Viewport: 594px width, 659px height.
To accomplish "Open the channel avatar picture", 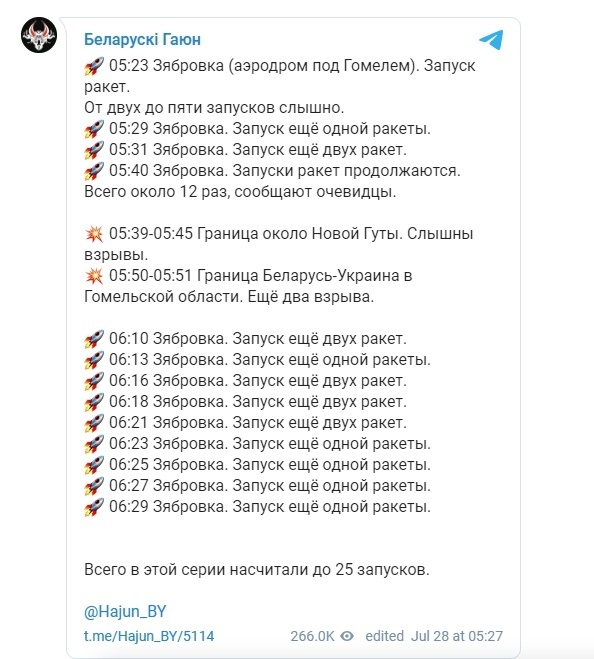I will click(x=39, y=35).
